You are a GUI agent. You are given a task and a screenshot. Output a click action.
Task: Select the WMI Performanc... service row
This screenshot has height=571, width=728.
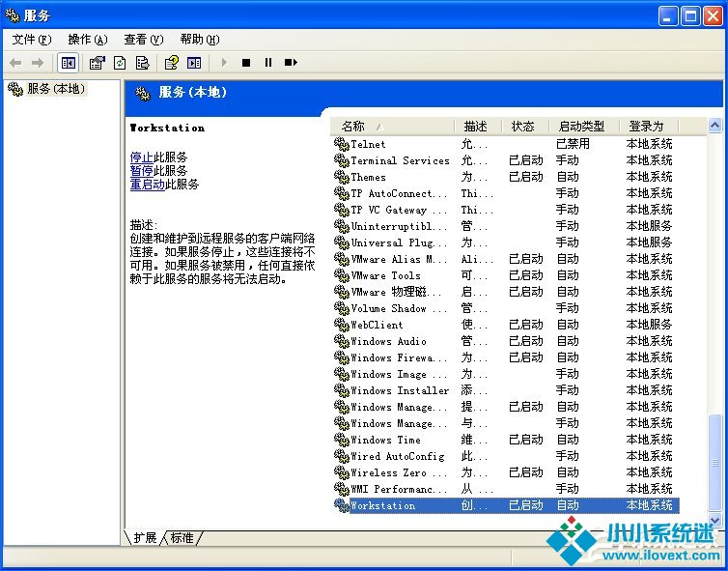tap(506, 489)
